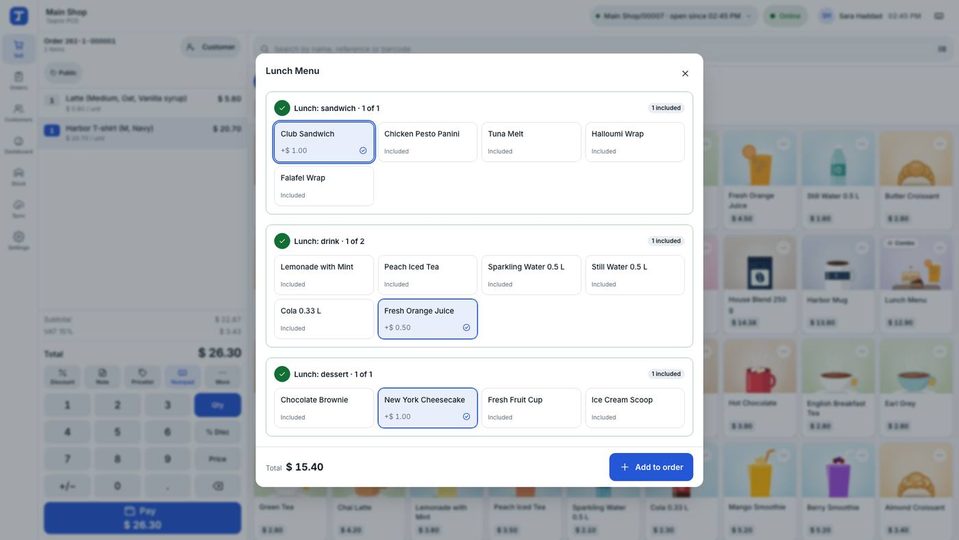The height and width of the screenshot is (540, 959).
Task: Click the icon right of the user name
Action: 939,16
